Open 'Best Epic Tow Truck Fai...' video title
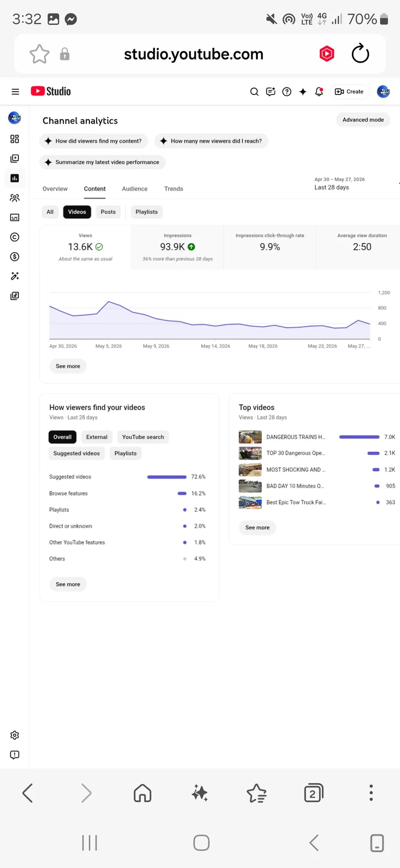The width and height of the screenshot is (400, 868). point(296,502)
